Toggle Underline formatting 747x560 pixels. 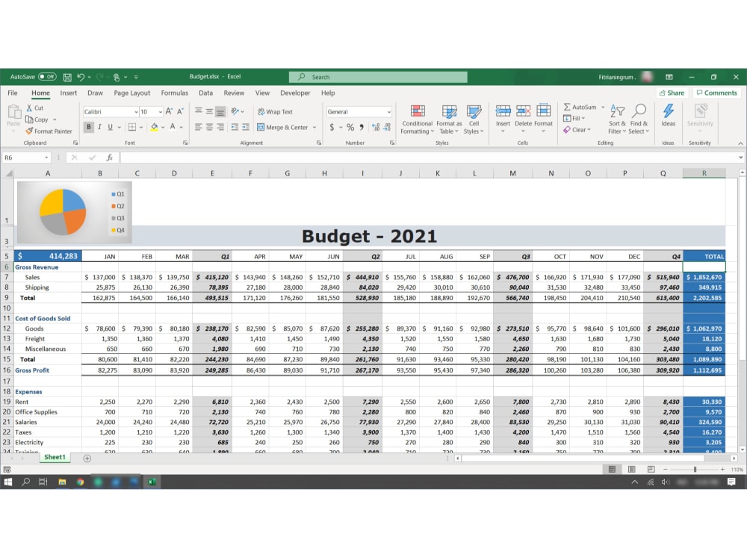pyautogui.click(x=110, y=127)
